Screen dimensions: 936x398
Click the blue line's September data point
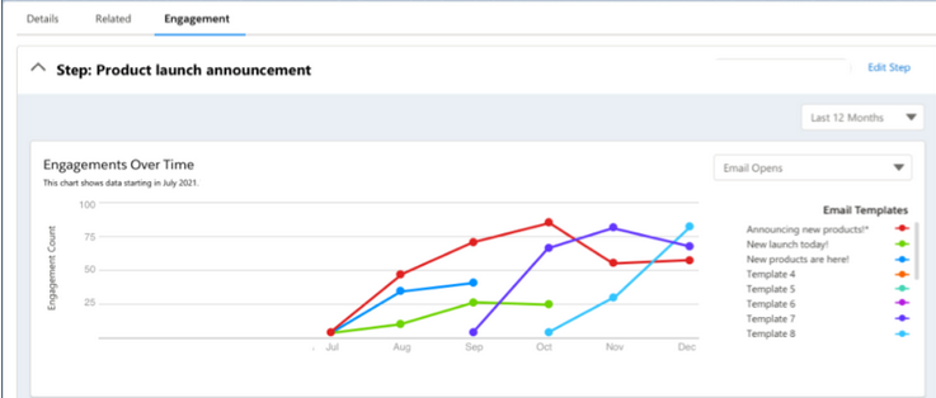point(473,283)
